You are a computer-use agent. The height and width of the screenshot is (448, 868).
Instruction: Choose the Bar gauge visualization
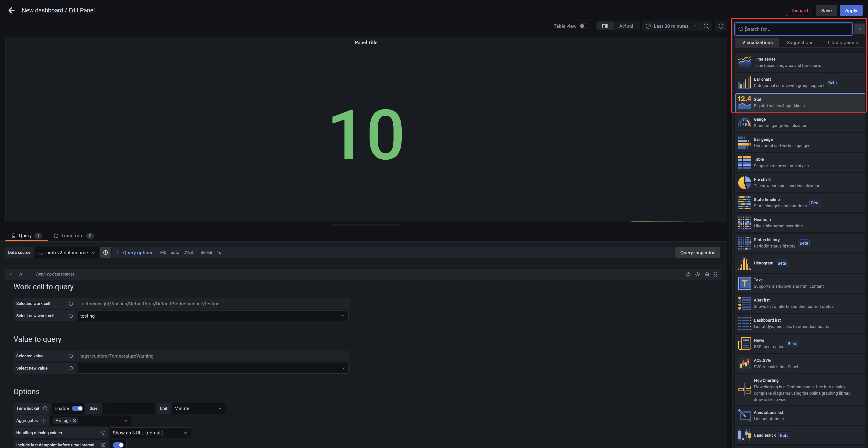(x=800, y=142)
